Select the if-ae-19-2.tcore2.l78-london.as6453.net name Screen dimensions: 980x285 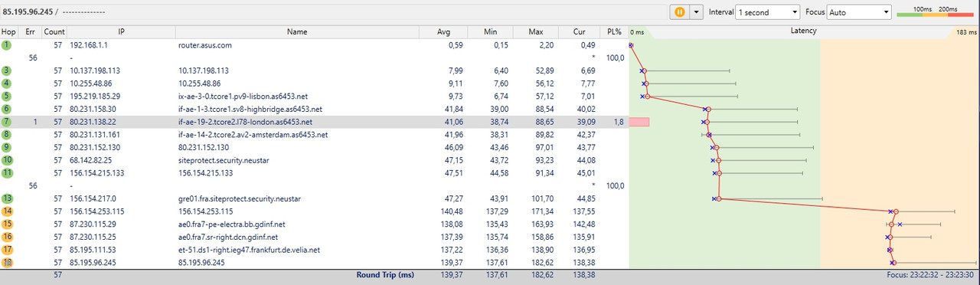tap(244, 121)
